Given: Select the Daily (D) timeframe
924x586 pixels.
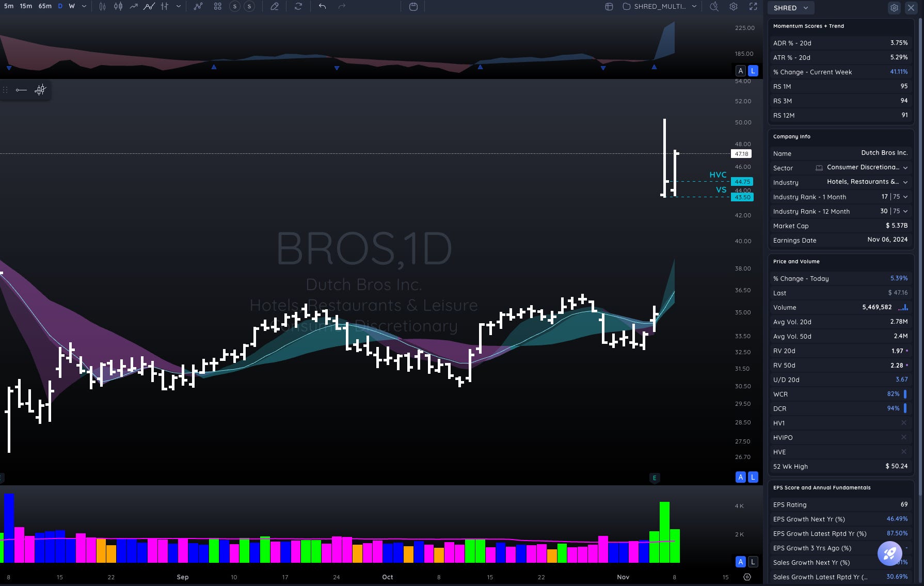Looking at the screenshot, I should [x=60, y=6].
